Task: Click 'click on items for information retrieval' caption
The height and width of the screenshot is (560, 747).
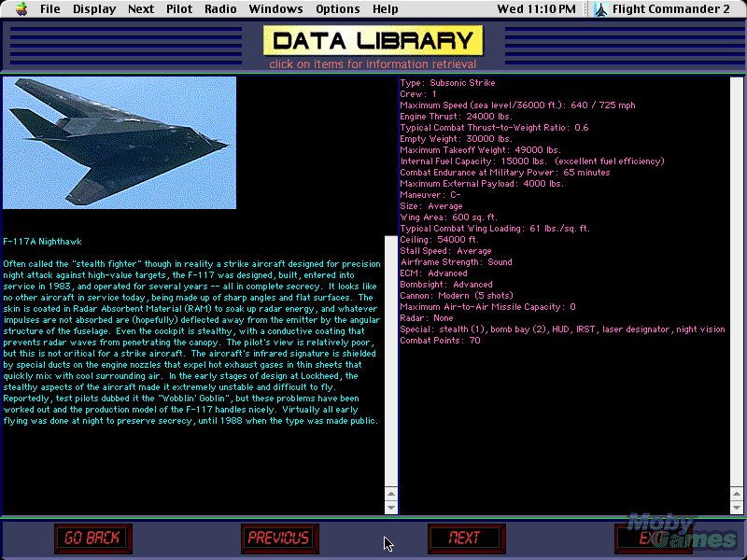Action: (373, 64)
